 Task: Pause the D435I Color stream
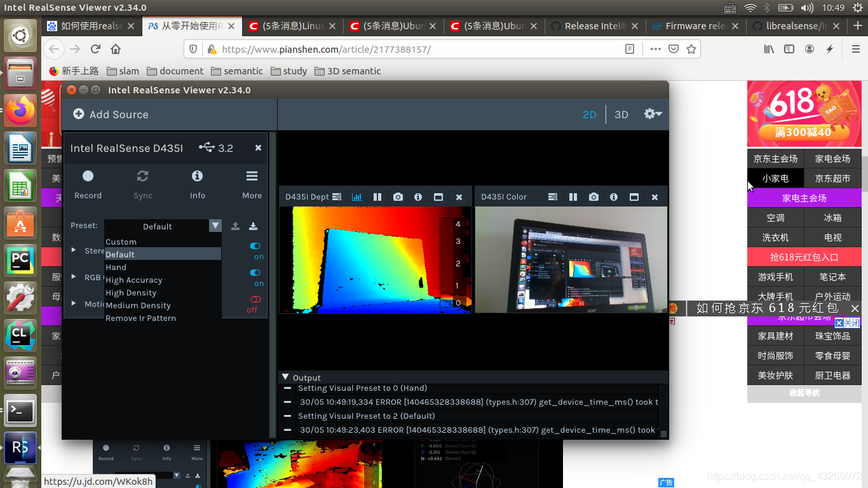[x=573, y=197]
